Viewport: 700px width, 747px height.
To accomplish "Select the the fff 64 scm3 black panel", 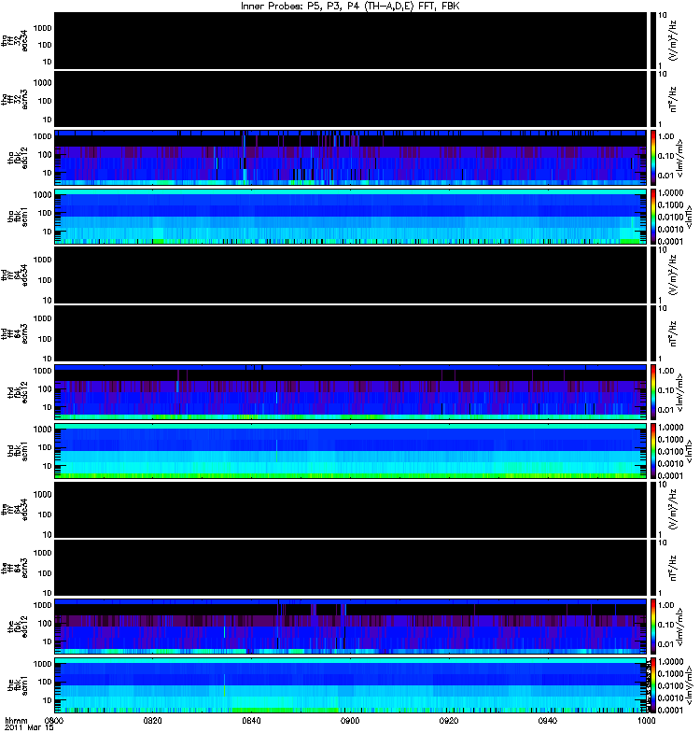I will pyautogui.click(x=351, y=568).
